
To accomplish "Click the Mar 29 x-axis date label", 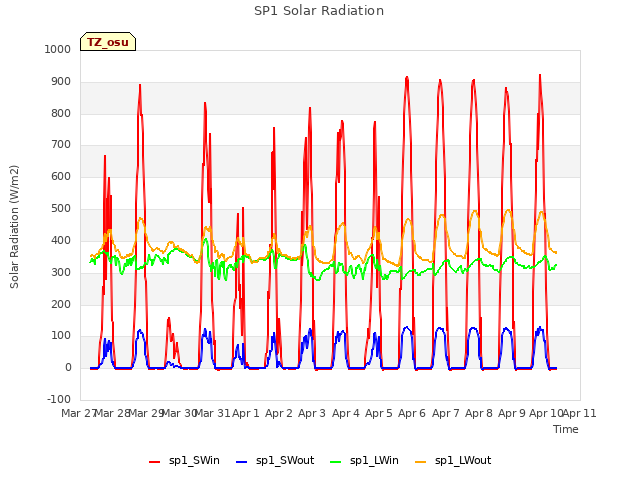I will pyautogui.click(x=146, y=413).
